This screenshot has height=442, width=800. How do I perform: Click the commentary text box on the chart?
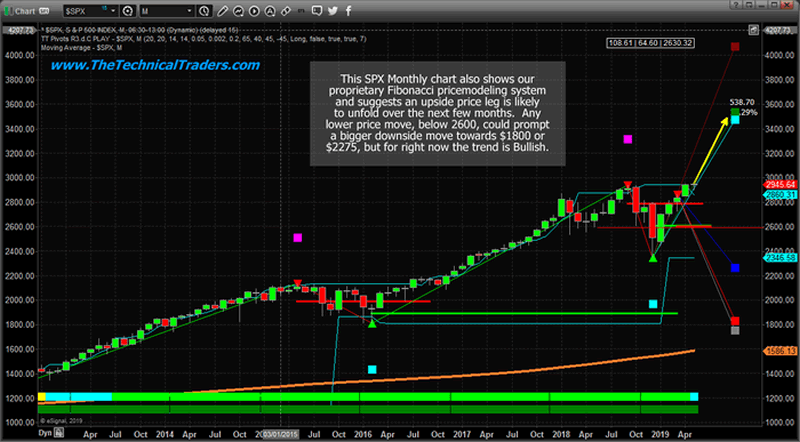[x=438, y=114]
